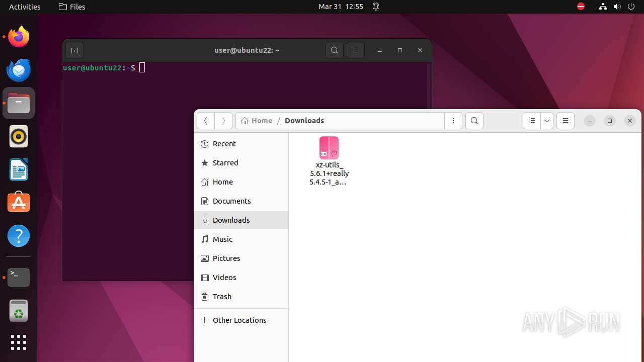Switch to Terminal via dock icon
The image size is (644, 362).
pos(19,277)
